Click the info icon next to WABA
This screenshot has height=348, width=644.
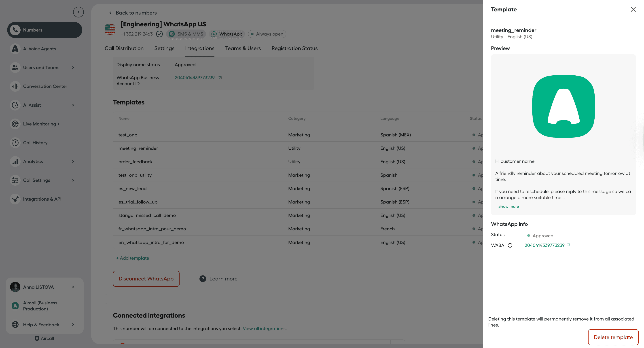pos(510,245)
